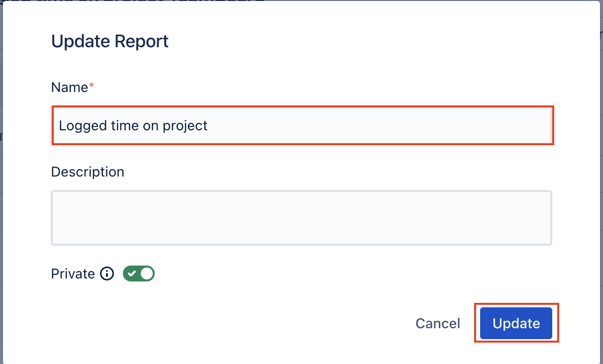Toggle the Private switch off
The height and width of the screenshot is (364, 603).
click(139, 274)
